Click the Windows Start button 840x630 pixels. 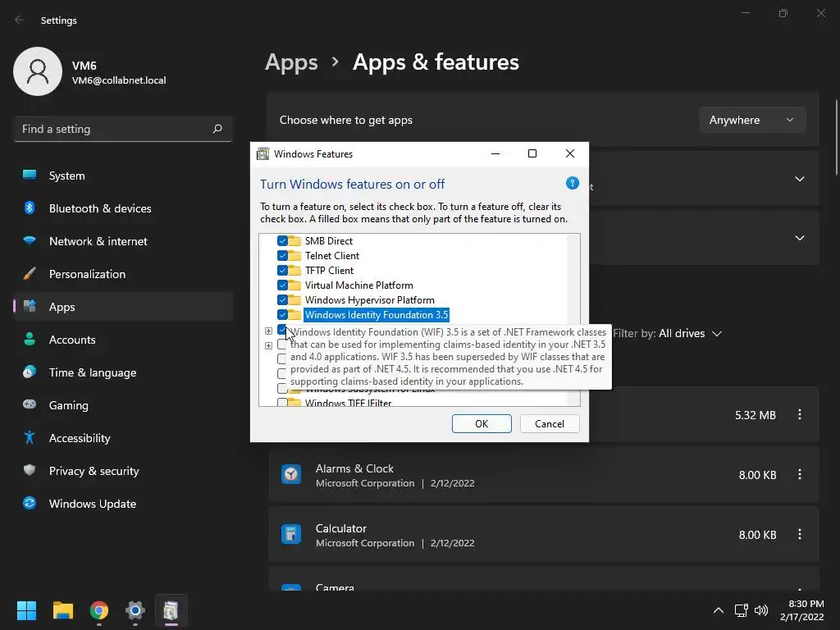click(27, 610)
